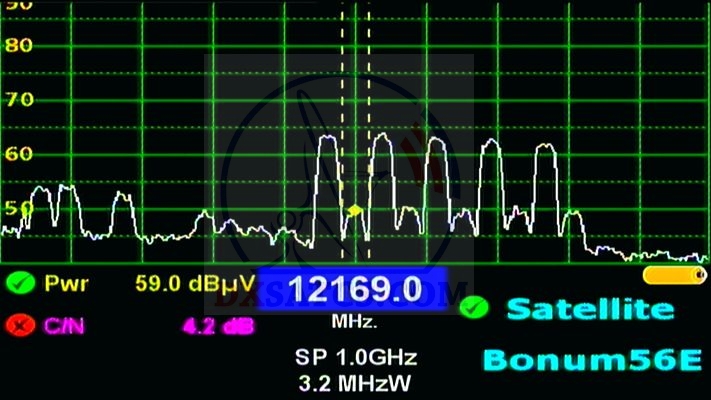Image resolution: width=711 pixels, height=400 pixels.
Task: Click the Satellite label
Action: click(590, 309)
